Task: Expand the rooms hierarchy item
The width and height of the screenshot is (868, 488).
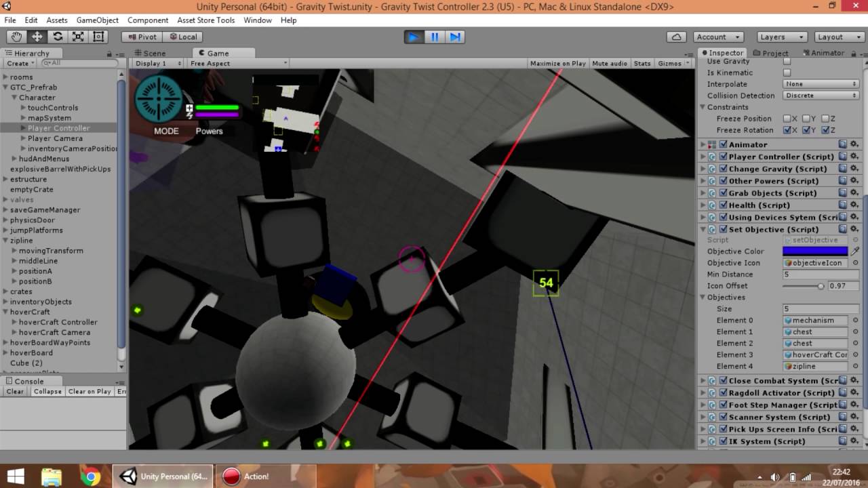Action: (x=5, y=77)
